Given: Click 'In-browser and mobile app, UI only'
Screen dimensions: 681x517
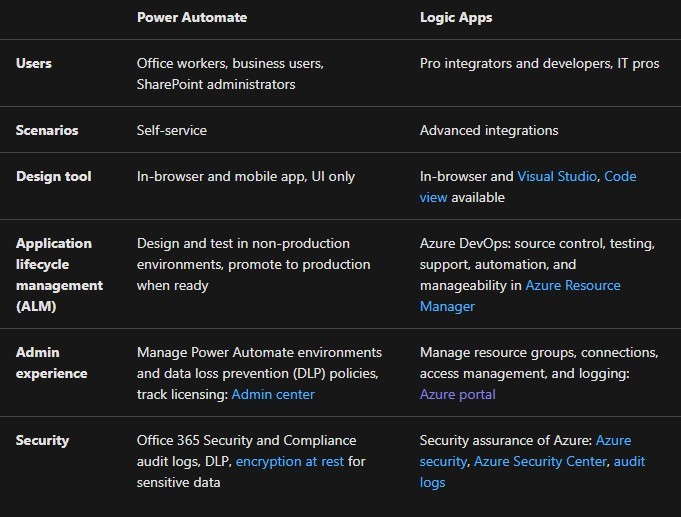Looking at the screenshot, I should click(246, 176).
